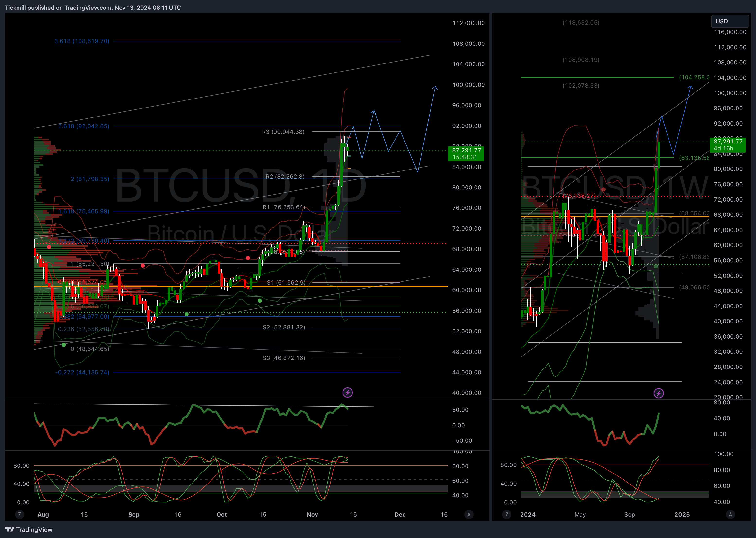Click the −50.00 value on the 1D oscillator axis

coord(462,441)
